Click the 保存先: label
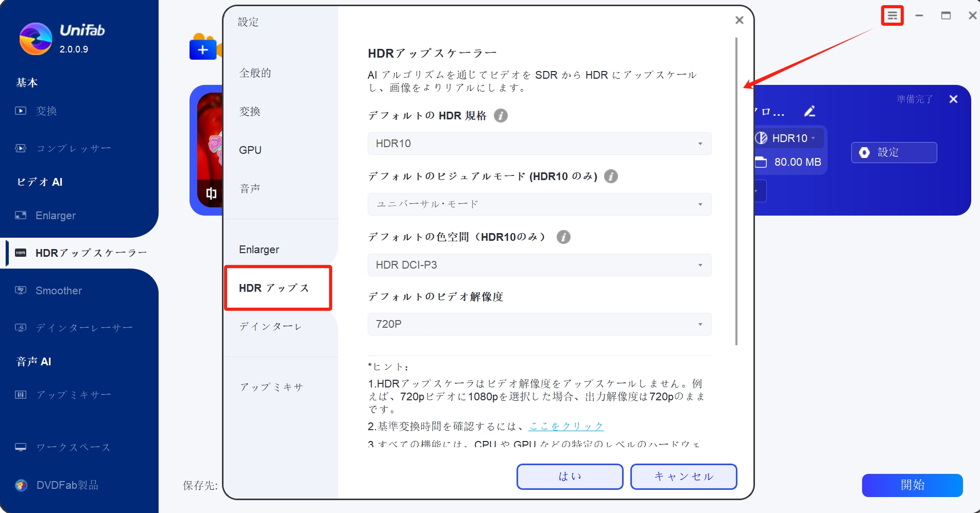The height and width of the screenshot is (513, 980). (x=200, y=485)
